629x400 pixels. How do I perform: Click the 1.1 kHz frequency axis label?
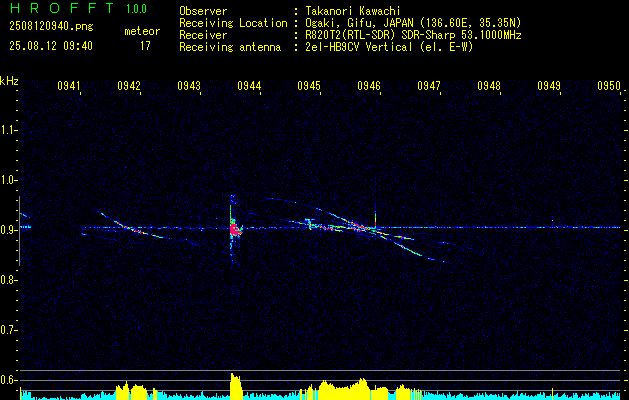click(8, 130)
